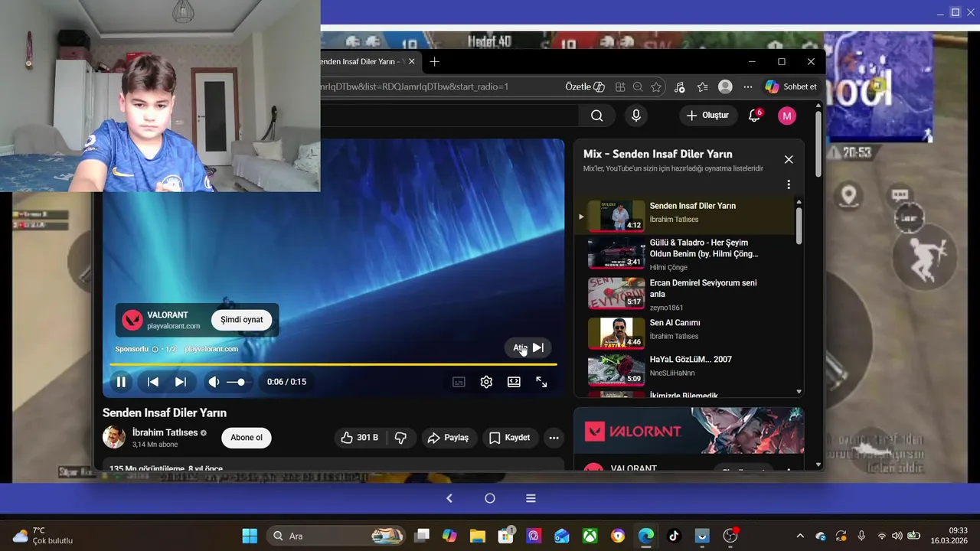This screenshot has width=980, height=551.
Task: Tap the Android recents menu button
Action: 531,498
